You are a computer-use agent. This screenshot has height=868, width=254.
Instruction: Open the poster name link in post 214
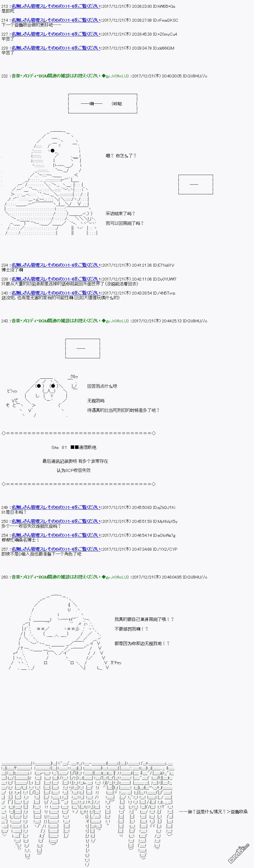[x=56, y=20]
